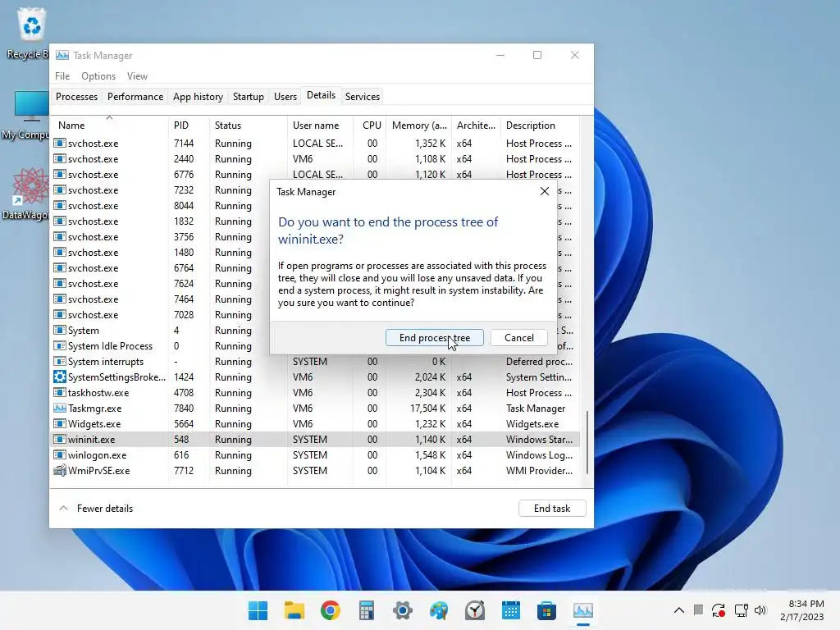This screenshot has width=840, height=630.
Task: Switch to the Performance tab
Action: (x=135, y=97)
